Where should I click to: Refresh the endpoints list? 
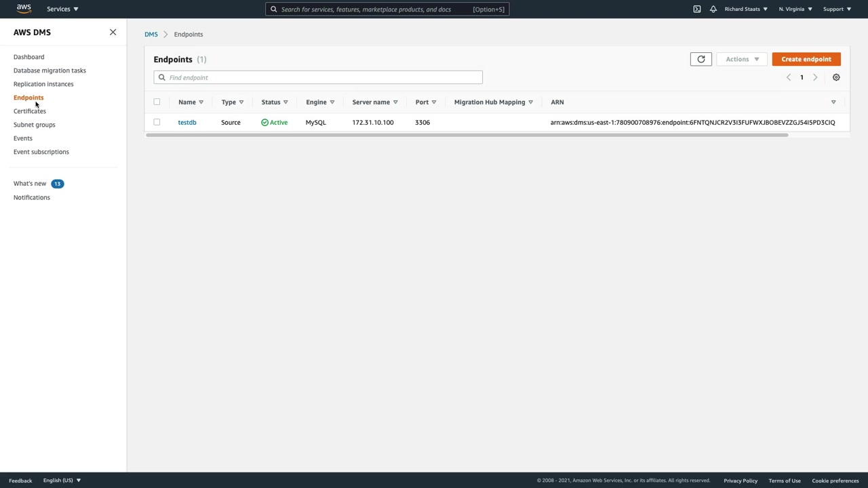[x=701, y=59]
